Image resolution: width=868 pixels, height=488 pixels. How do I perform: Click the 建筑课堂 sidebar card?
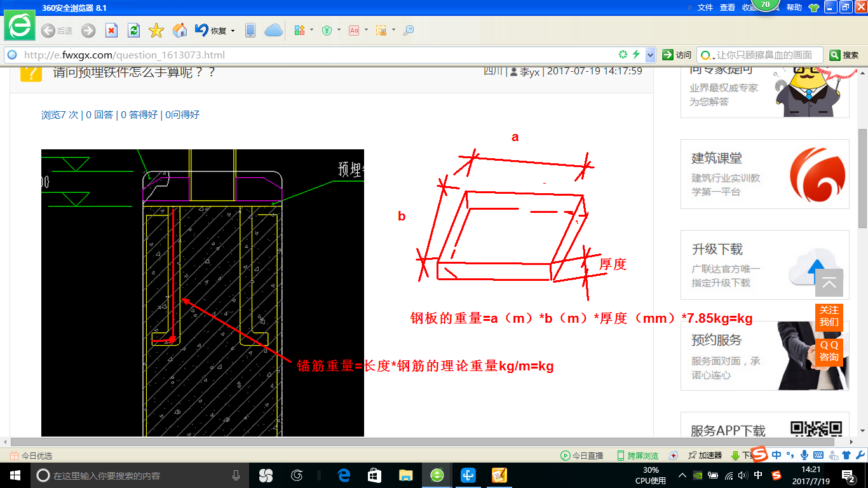(765, 174)
